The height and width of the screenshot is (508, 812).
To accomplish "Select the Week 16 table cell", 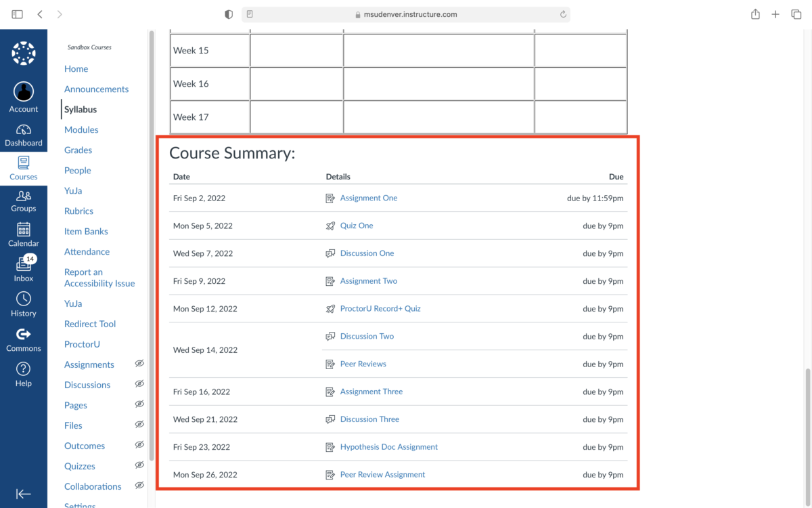I will [210, 83].
